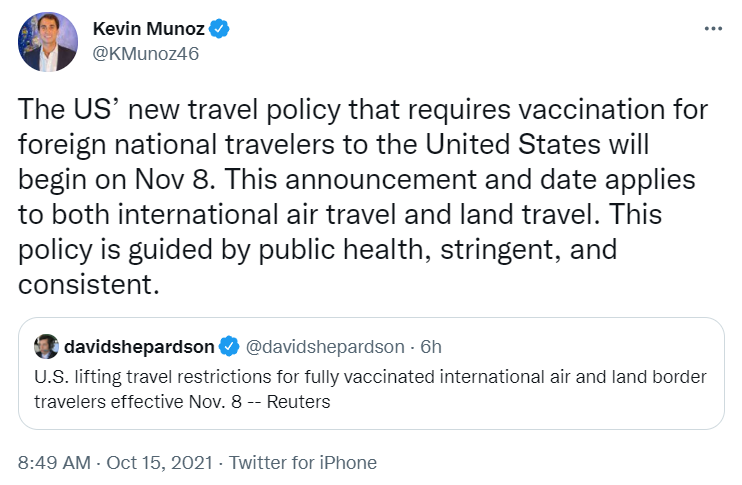Click the Oct 15, 2021 date

click(158, 462)
